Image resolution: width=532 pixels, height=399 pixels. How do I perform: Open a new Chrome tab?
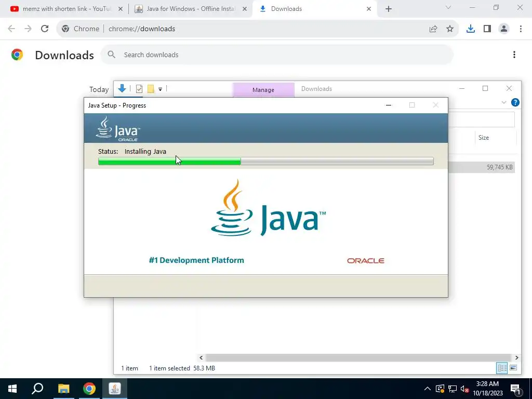(x=389, y=9)
